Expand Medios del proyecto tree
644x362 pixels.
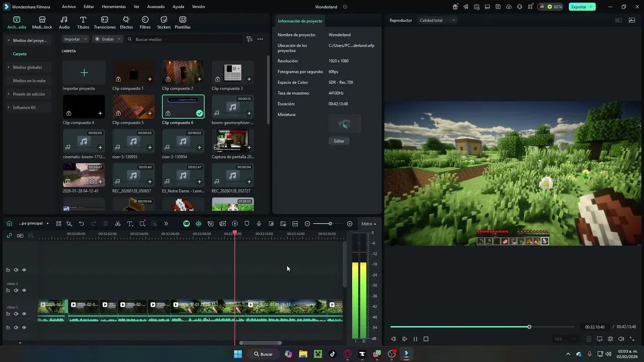click(x=8, y=40)
